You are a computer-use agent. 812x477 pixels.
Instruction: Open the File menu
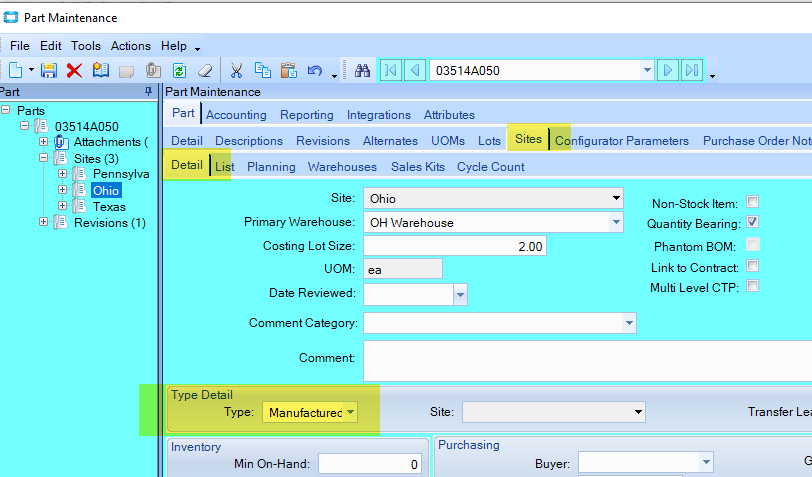[20, 46]
